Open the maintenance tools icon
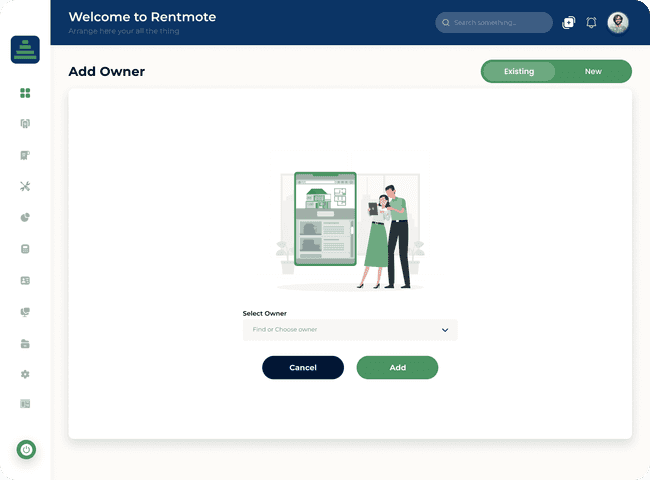The width and height of the screenshot is (650, 480). pos(25,187)
